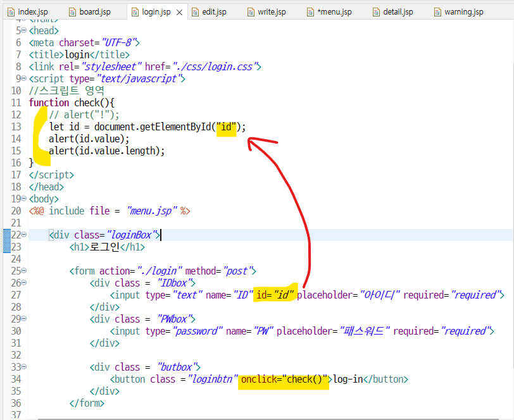Click the write.jsp file icon
The height and width of the screenshot is (420, 514).
pyautogui.click(x=251, y=13)
